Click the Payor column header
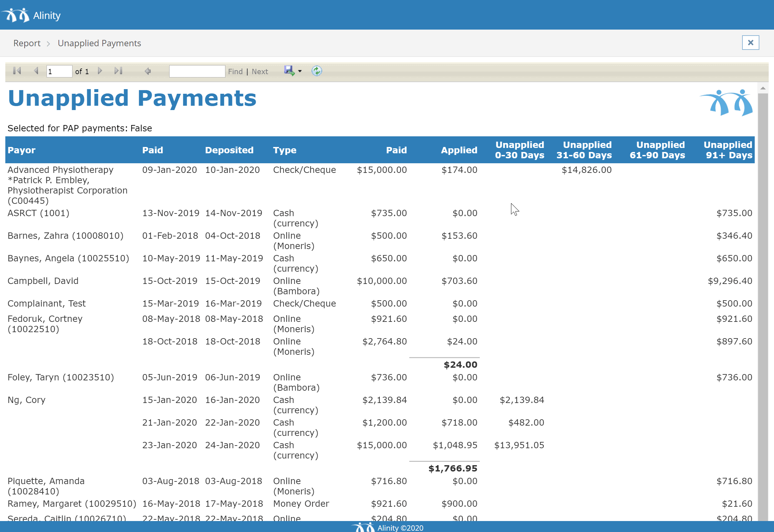The height and width of the screenshot is (532, 774). pyautogui.click(x=22, y=150)
